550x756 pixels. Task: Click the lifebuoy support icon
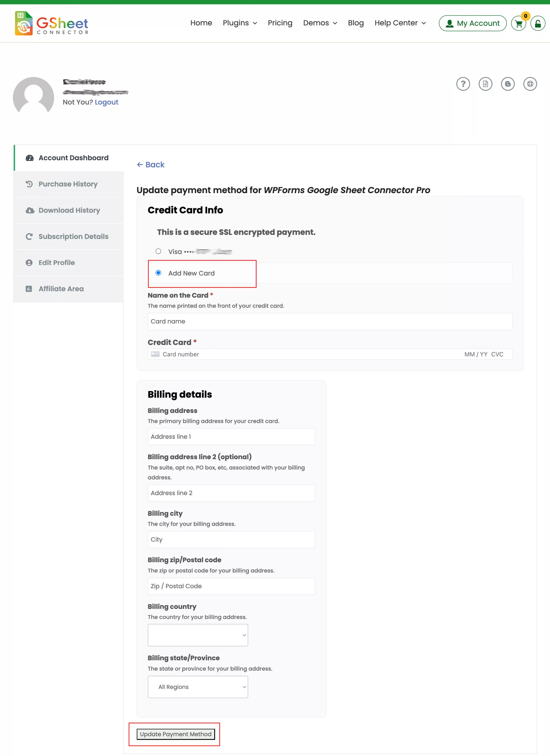530,84
